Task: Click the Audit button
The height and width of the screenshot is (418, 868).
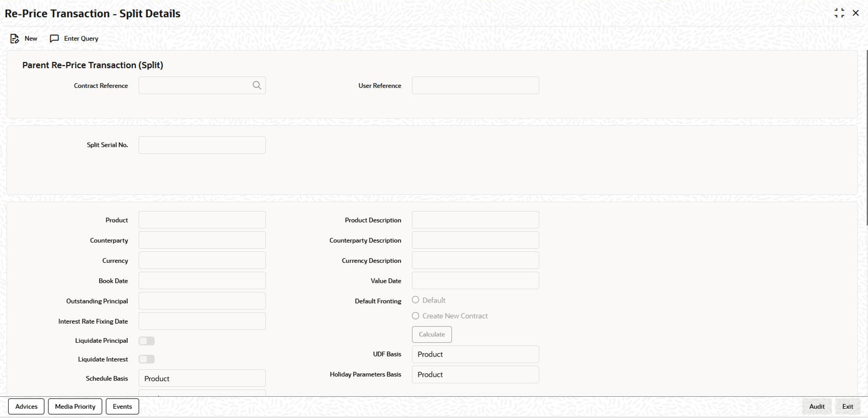Action: tap(817, 407)
